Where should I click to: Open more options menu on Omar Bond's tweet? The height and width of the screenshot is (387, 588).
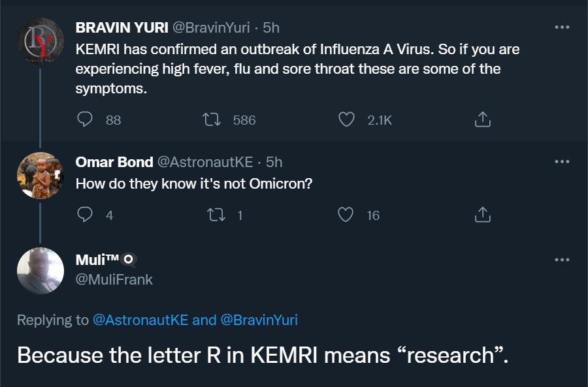coord(562,161)
